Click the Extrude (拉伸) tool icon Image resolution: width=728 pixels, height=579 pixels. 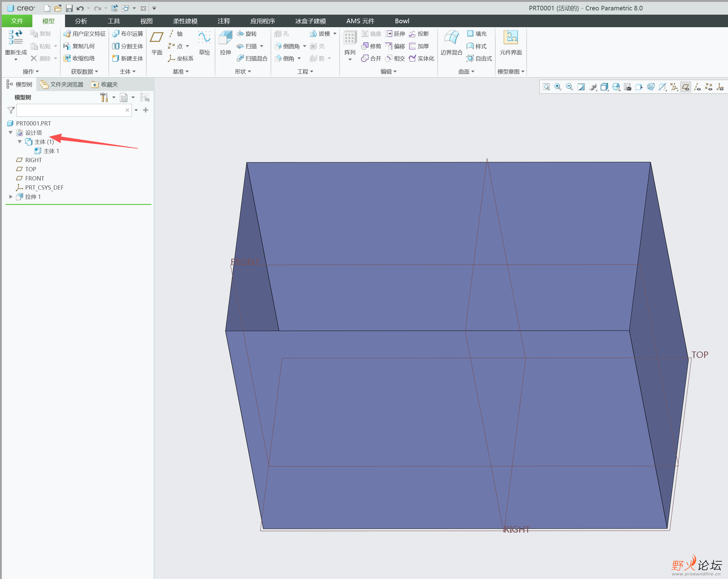click(x=225, y=38)
